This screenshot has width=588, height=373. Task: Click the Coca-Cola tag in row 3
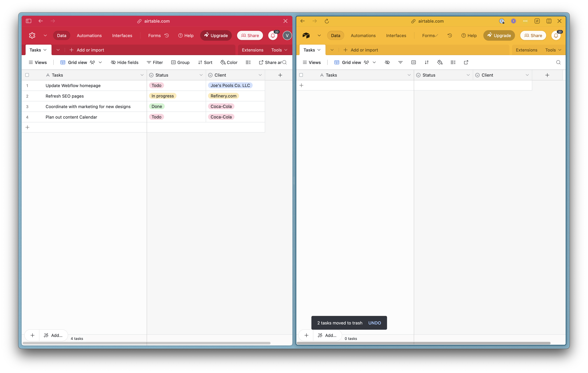[x=221, y=106]
